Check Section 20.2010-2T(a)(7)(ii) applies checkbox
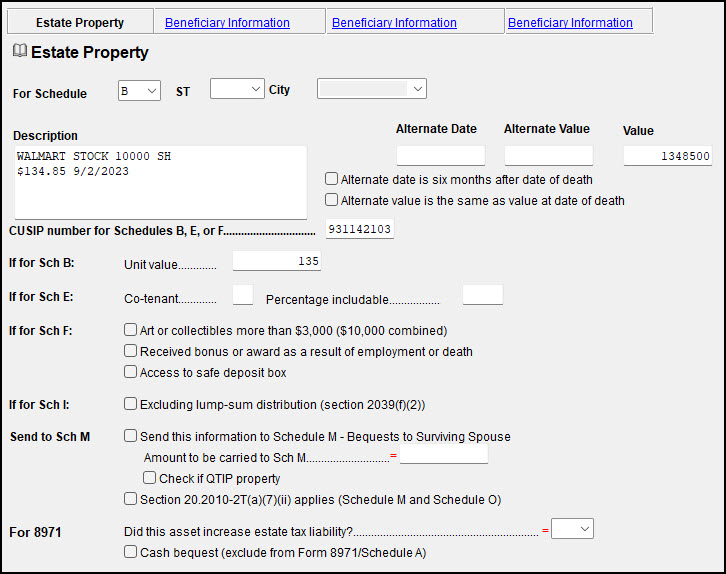 (131, 499)
